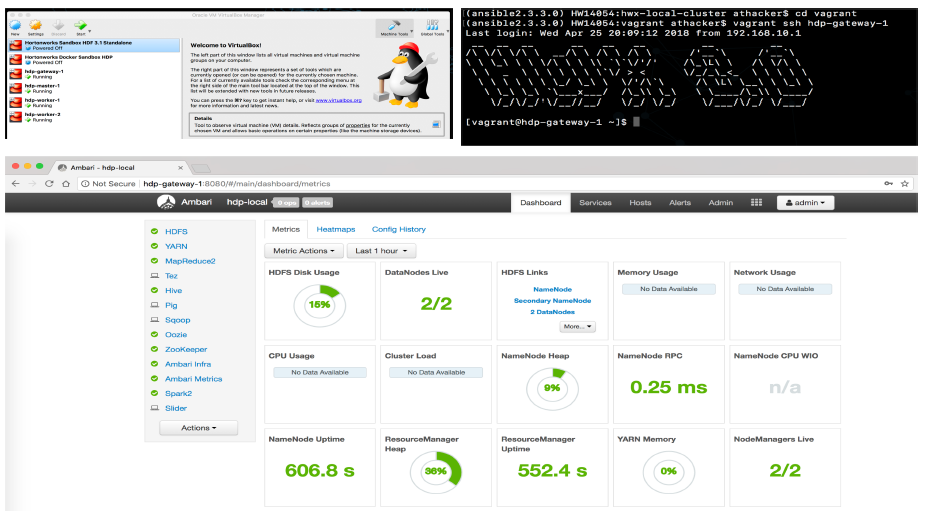Select the hdp-gateway-1 virtual machine
This screenshot has height=526, width=926.
[x=94, y=74]
